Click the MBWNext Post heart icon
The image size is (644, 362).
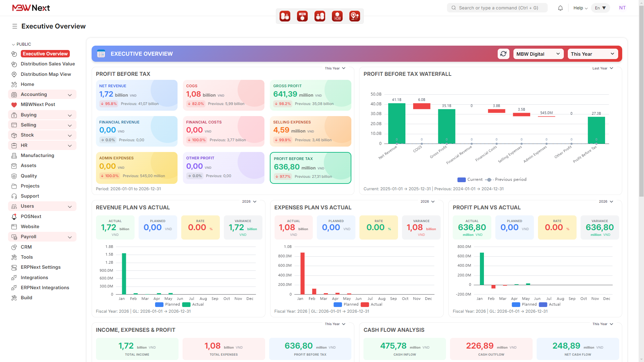point(14,105)
